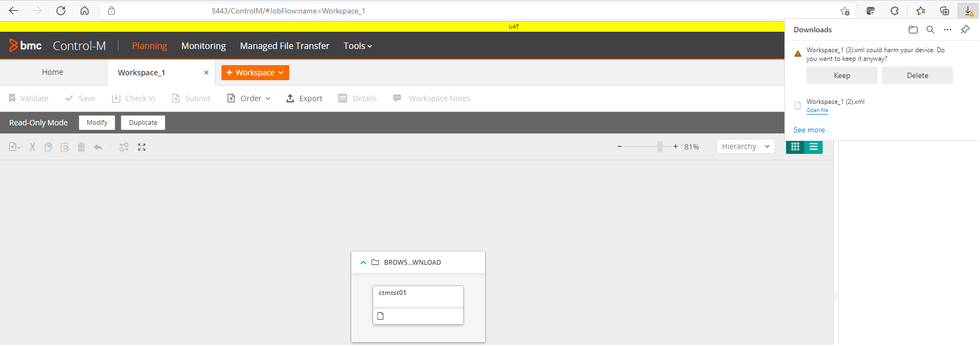Viewport: 980px width, 346px height.
Task: Click See more in Downloads
Action: (809, 130)
